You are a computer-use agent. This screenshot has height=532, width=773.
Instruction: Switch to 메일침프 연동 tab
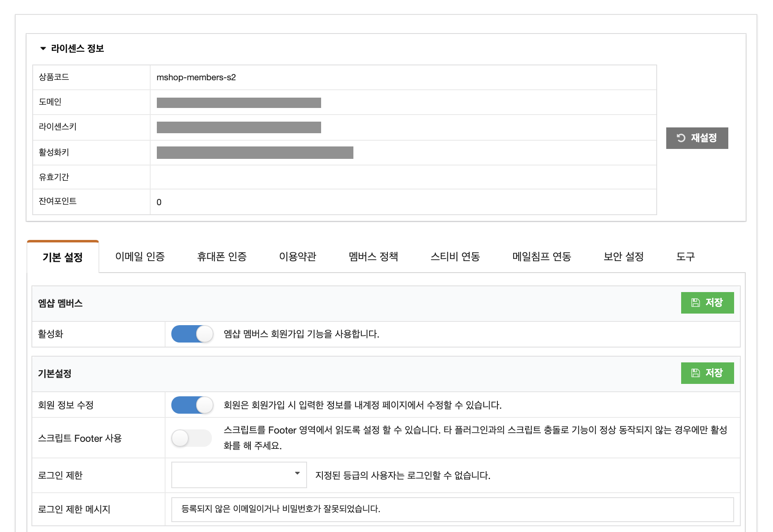coord(542,256)
